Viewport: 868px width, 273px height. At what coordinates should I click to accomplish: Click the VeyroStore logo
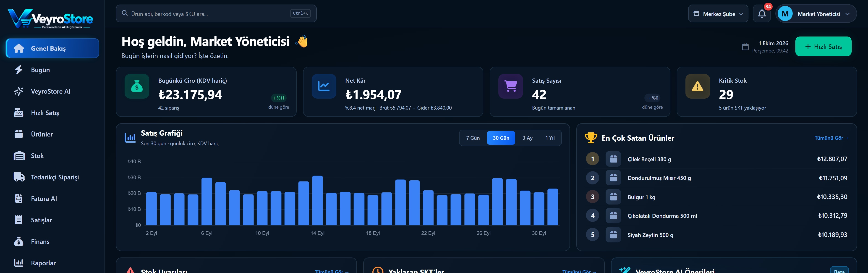[x=51, y=18]
